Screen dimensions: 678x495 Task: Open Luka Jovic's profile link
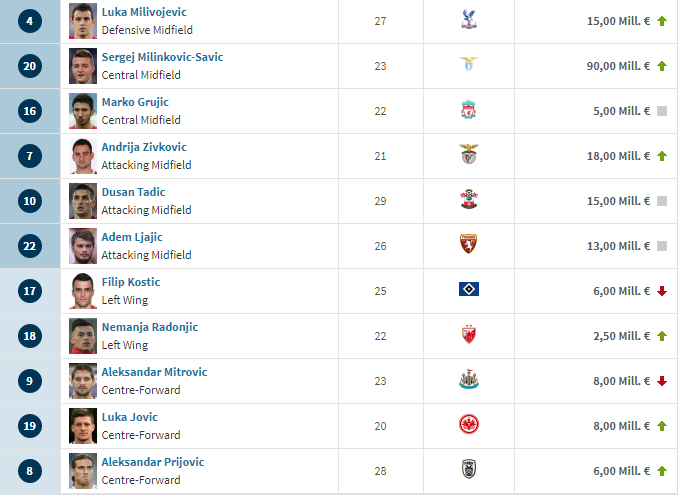(130, 417)
